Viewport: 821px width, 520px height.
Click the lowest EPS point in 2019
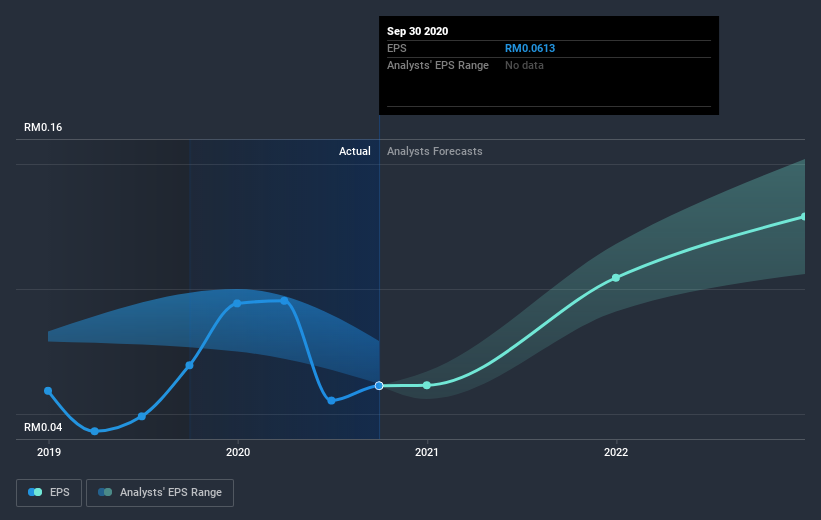95,432
